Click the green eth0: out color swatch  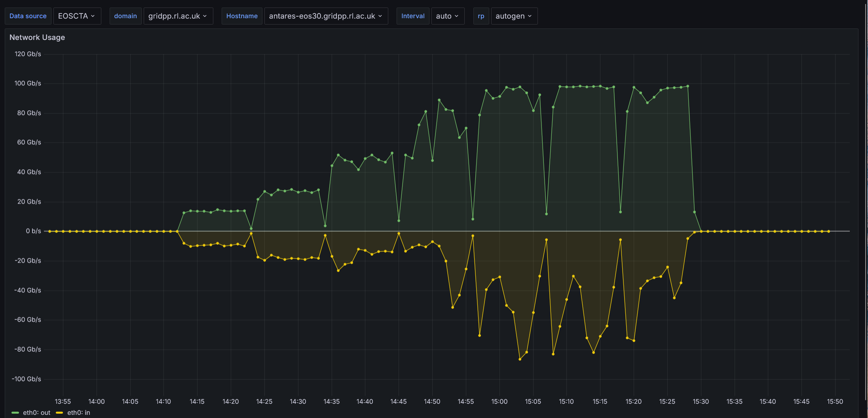tap(15, 412)
